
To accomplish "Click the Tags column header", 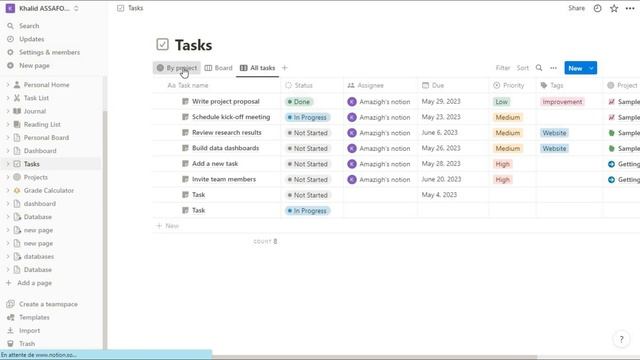I will pyautogui.click(x=569, y=85).
